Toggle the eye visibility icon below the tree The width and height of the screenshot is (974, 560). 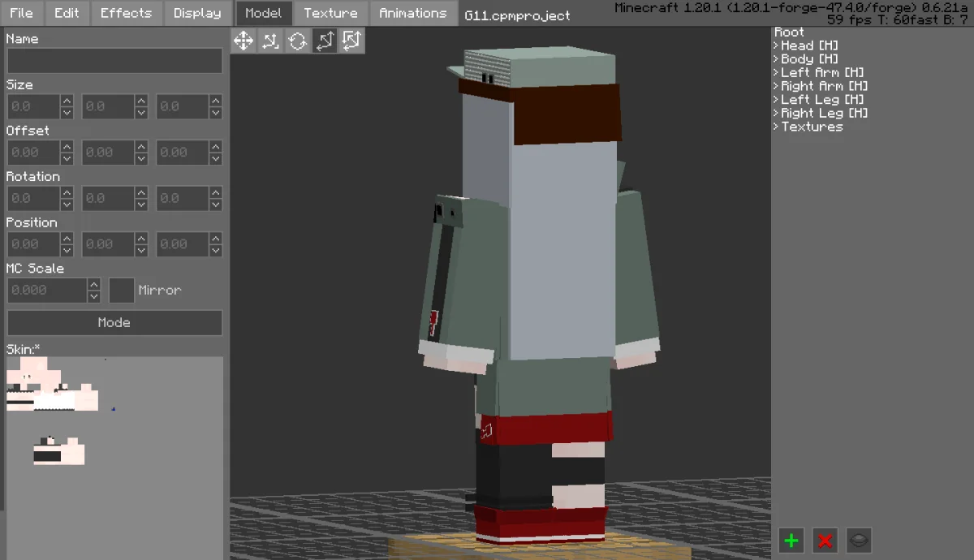[x=860, y=540]
